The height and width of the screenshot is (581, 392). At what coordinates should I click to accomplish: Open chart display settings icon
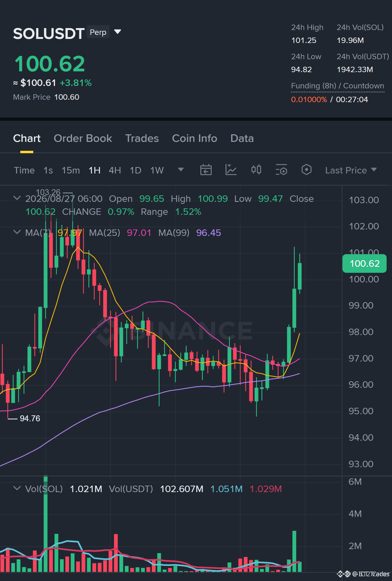pyautogui.click(x=281, y=170)
